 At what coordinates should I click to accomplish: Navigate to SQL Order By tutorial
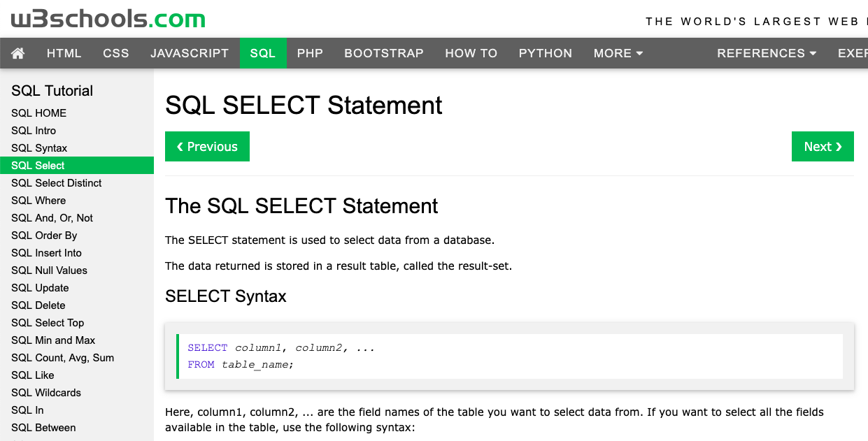(x=43, y=236)
